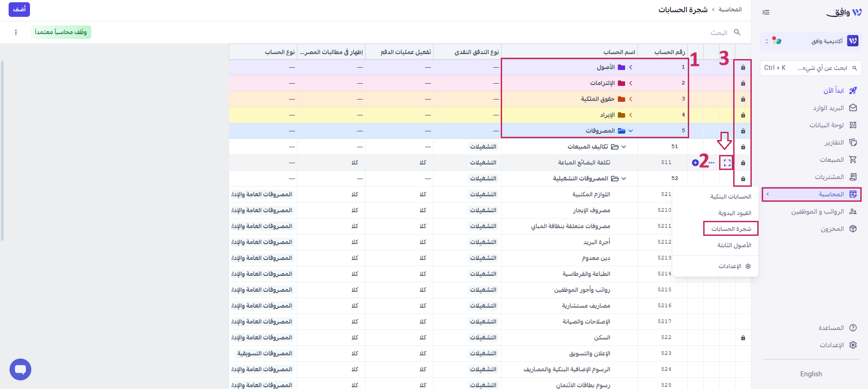
Task: Expand the الإيراد account group
Action: pos(631,115)
